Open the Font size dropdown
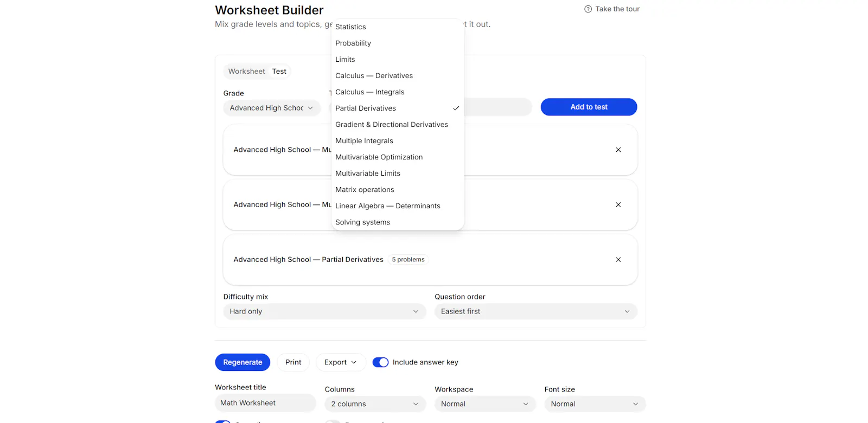The height and width of the screenshot is (423, 868). pyautogui.click(x=595, y=404)
